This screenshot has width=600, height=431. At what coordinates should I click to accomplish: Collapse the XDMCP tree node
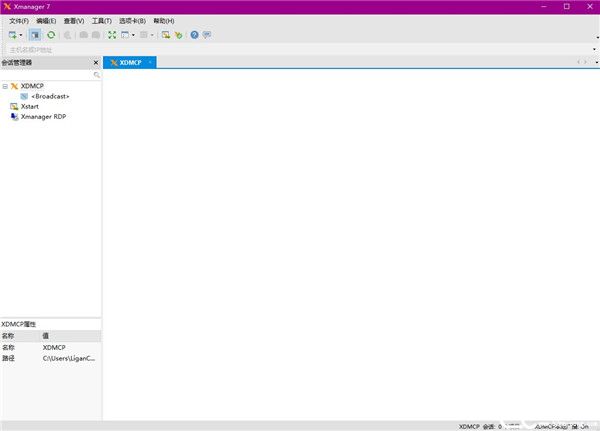click(5, 86)
